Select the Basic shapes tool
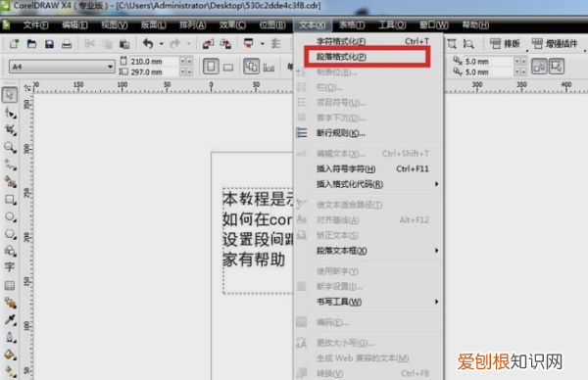 [x=10, y=251]
